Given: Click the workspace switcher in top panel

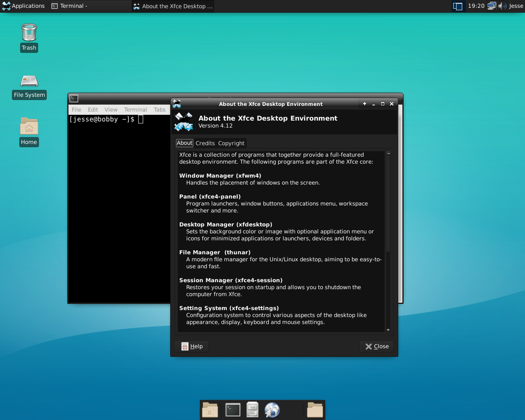Looking at the screenshot, I should [458, 6].
